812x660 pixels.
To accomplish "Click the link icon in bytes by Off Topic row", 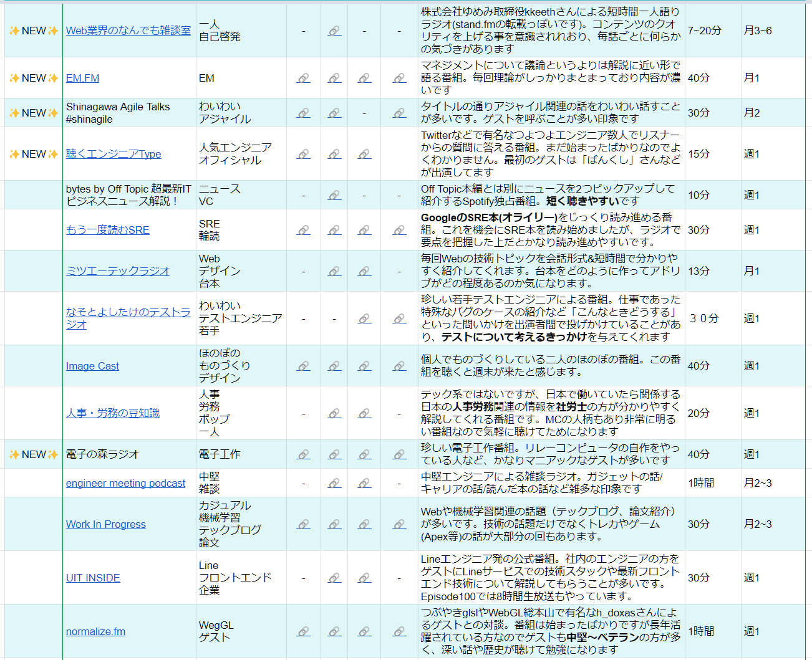I will point(335,195).
